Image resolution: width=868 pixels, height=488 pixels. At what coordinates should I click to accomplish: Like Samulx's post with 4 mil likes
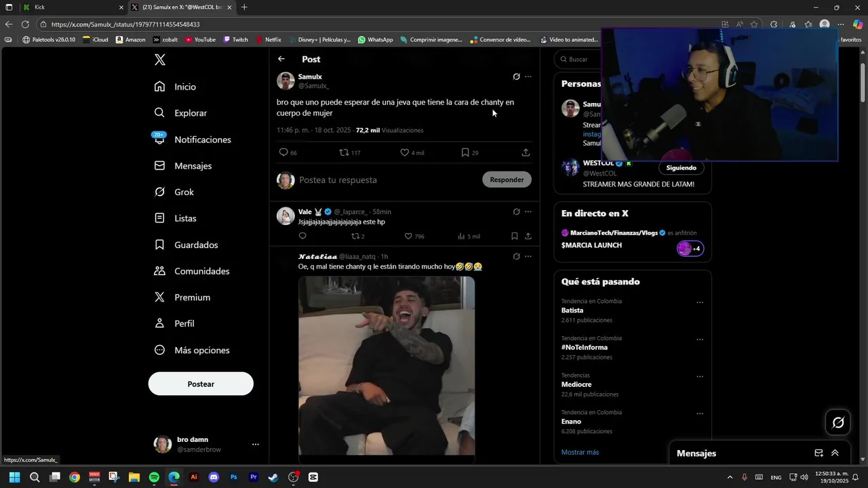click(x=405, y=152)
